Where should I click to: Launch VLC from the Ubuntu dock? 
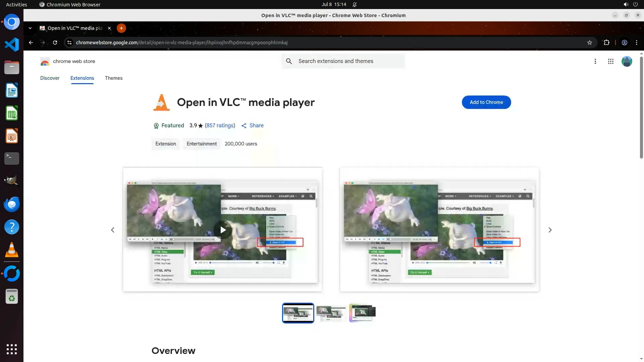[x=12, y=250]
